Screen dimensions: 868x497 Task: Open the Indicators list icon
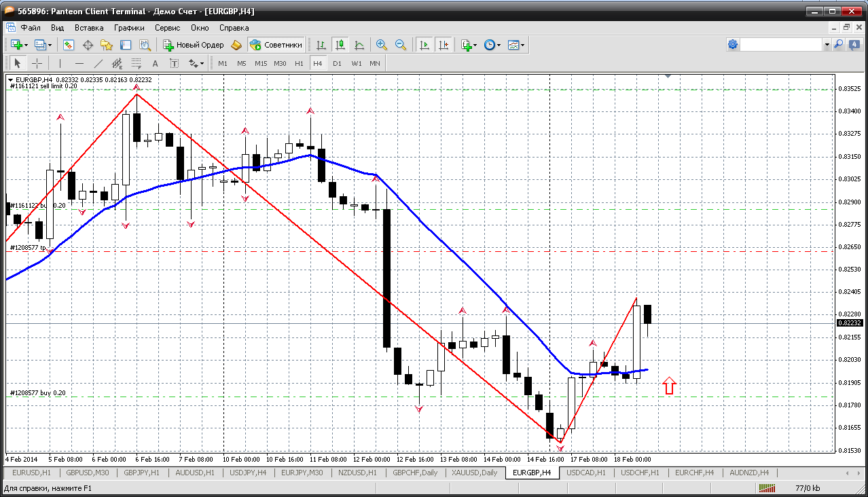click(466, 45)
